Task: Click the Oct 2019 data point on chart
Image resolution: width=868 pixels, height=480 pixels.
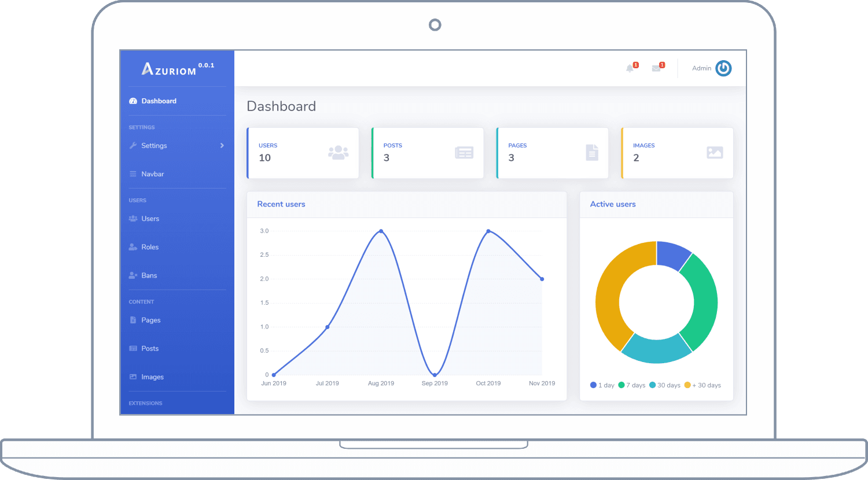Action: tap(488, 231)
